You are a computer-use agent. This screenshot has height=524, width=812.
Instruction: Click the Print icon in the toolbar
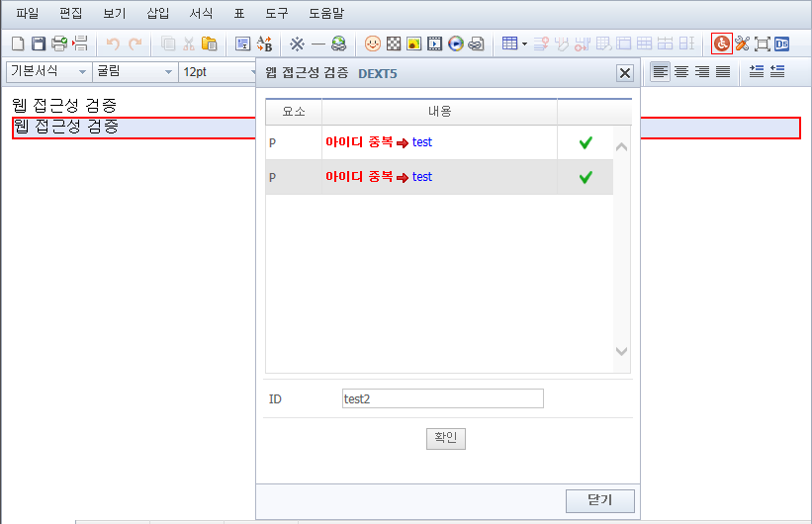pyautogui.click(x=59, y=44)
